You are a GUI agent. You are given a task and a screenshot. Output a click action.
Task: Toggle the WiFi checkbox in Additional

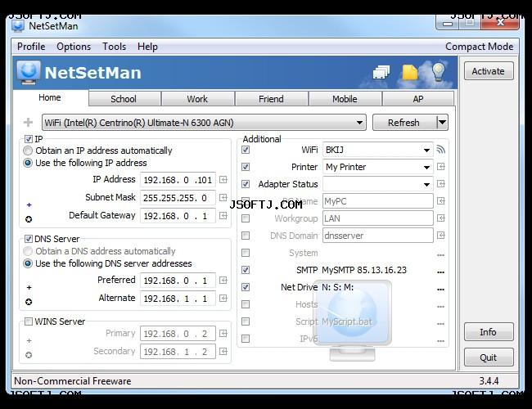click(246, 150)
